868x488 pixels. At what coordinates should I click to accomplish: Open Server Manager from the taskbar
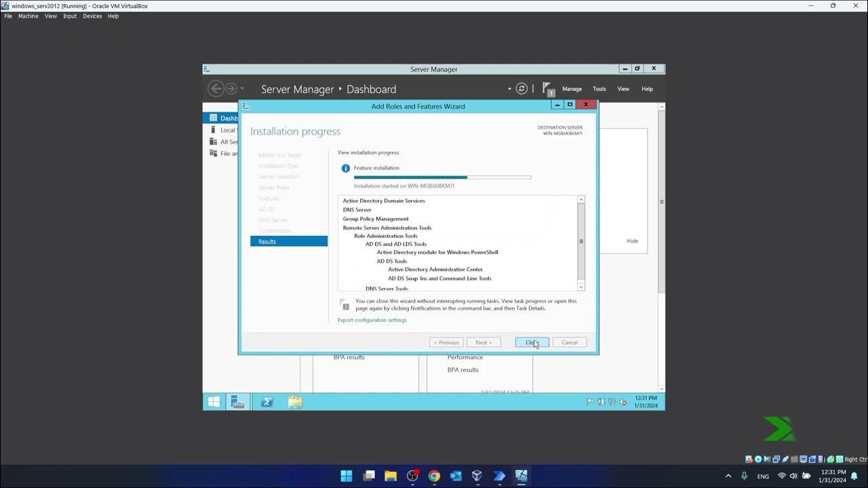coord(238,401)
